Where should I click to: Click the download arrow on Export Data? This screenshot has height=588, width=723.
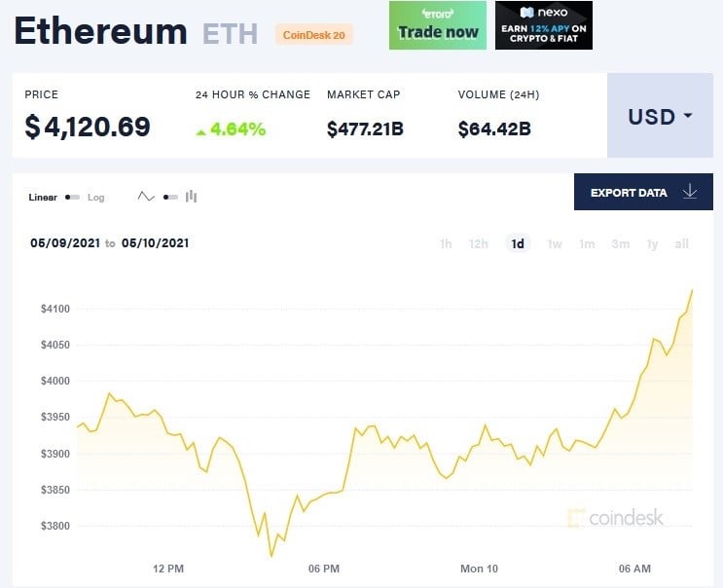click(x=690, y=192)
